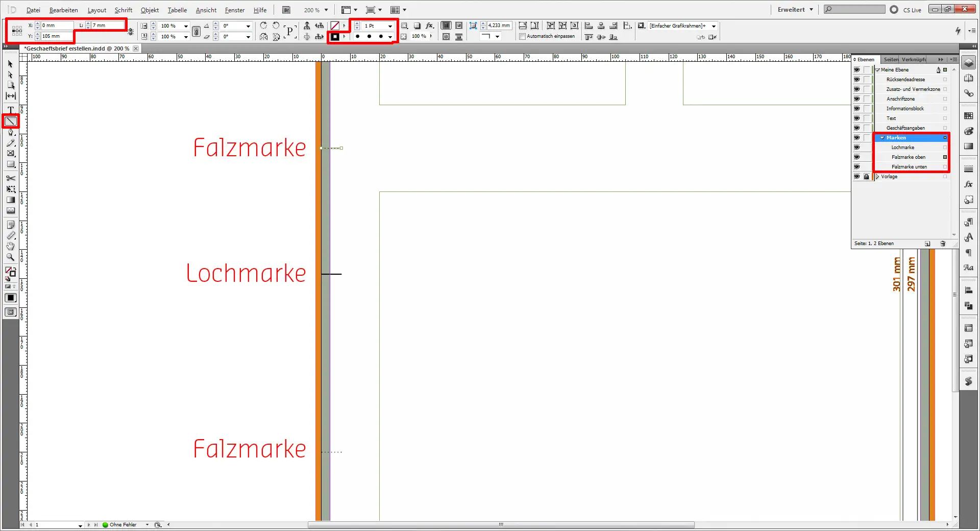
Task: Select the Rectangle Frame tool
Action: click(10, 154)
